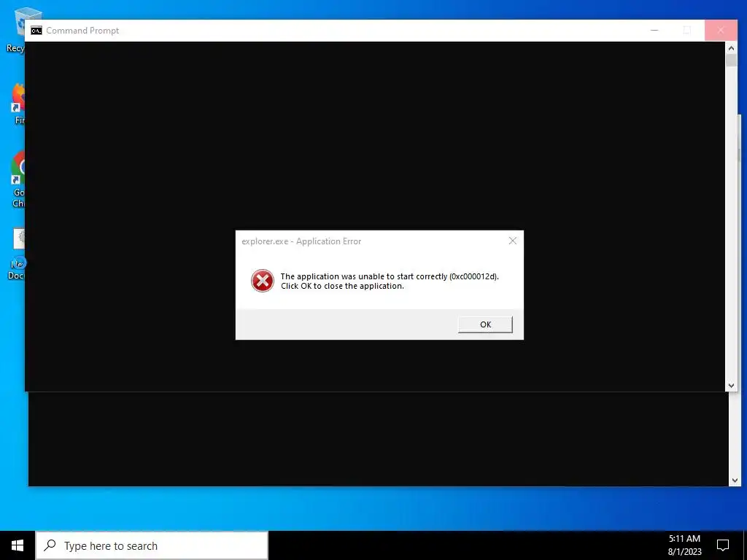
Task: Click the scroll down arrow of the rear window
Action: click(x=735, y=481)
